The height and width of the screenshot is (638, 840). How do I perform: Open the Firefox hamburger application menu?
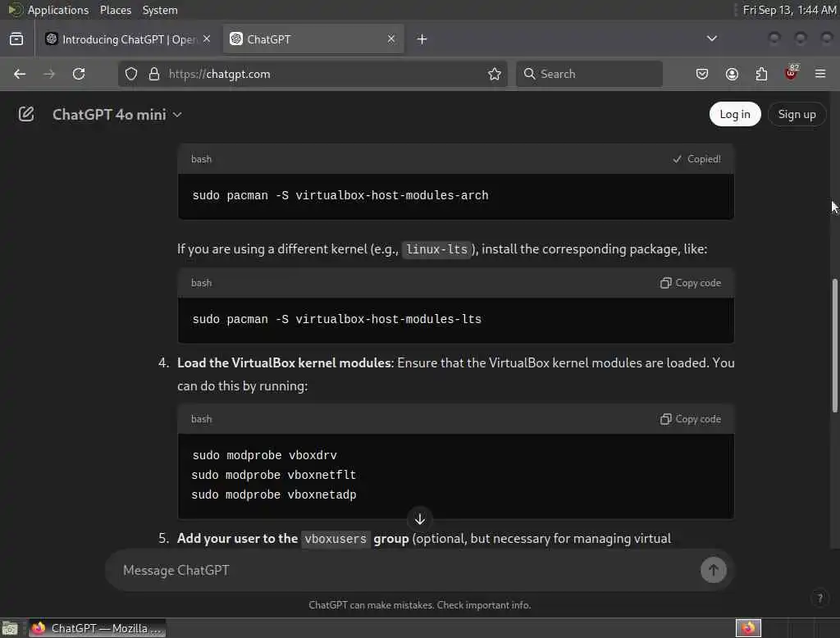point(820,74)
